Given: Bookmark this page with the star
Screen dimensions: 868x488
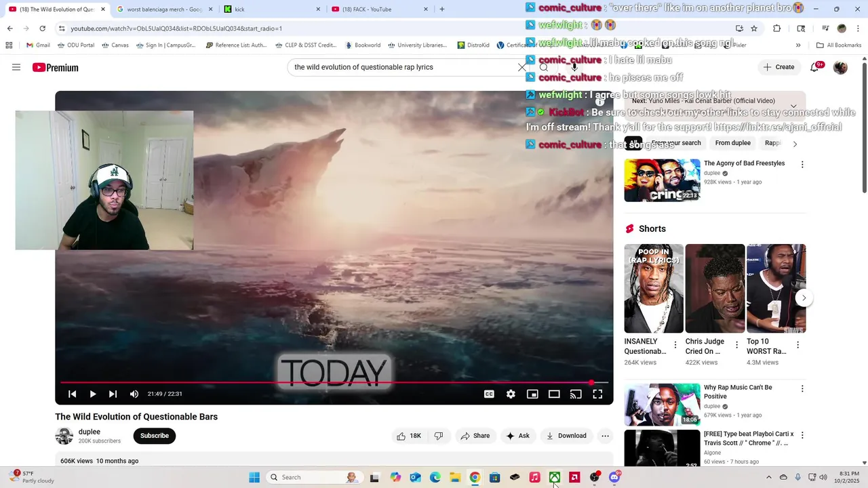Looking at the screenshot, I should 754,28.
